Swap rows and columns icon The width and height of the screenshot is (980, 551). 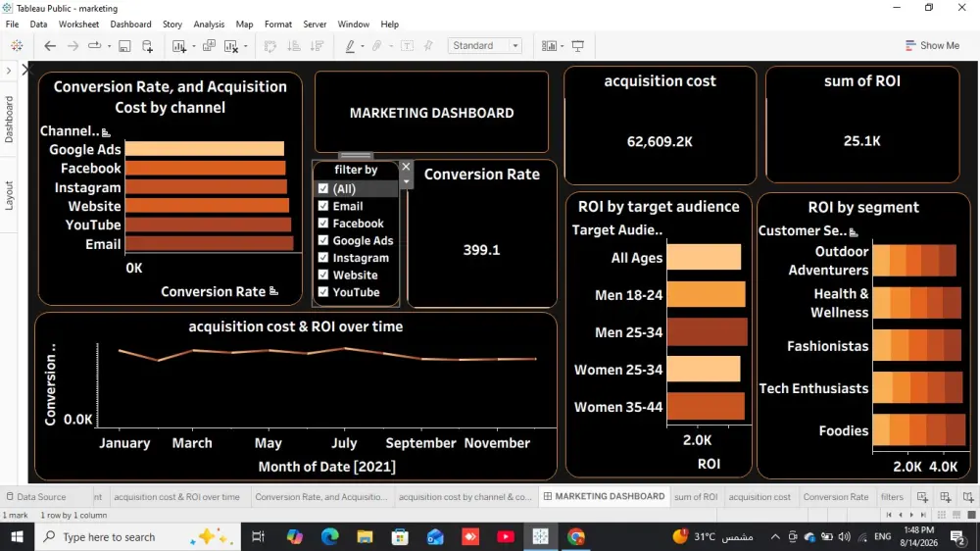coord(270,46)
